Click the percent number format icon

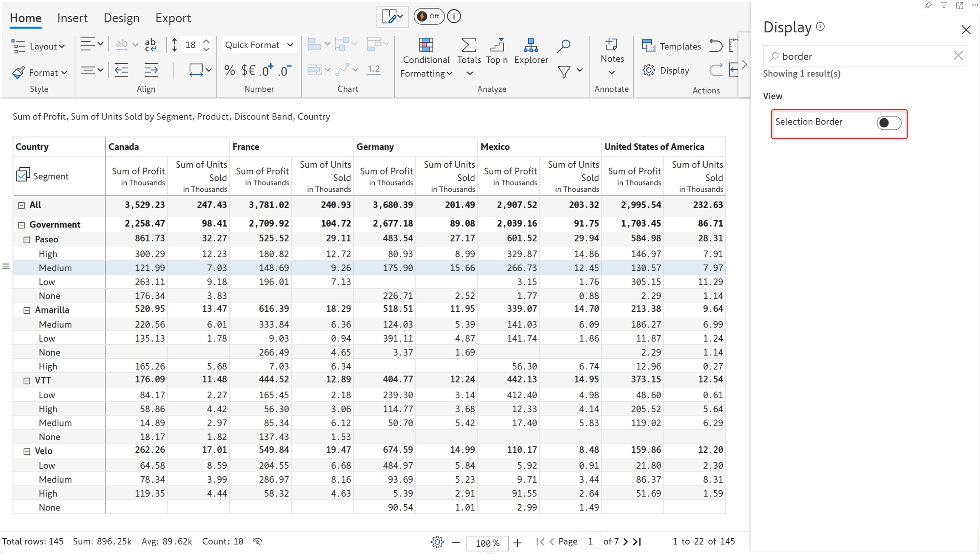pyautogui.click(x=230, y=70)
